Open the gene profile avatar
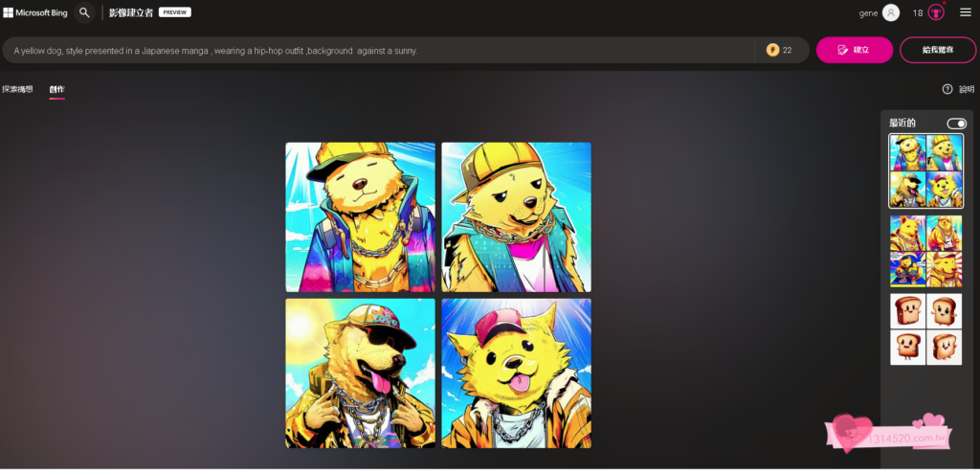Viewport: 980px width, 475px height. click(891, 12)
